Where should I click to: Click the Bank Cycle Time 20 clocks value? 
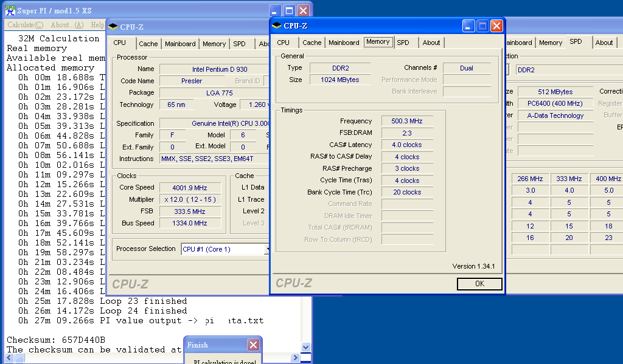[407, 192]
